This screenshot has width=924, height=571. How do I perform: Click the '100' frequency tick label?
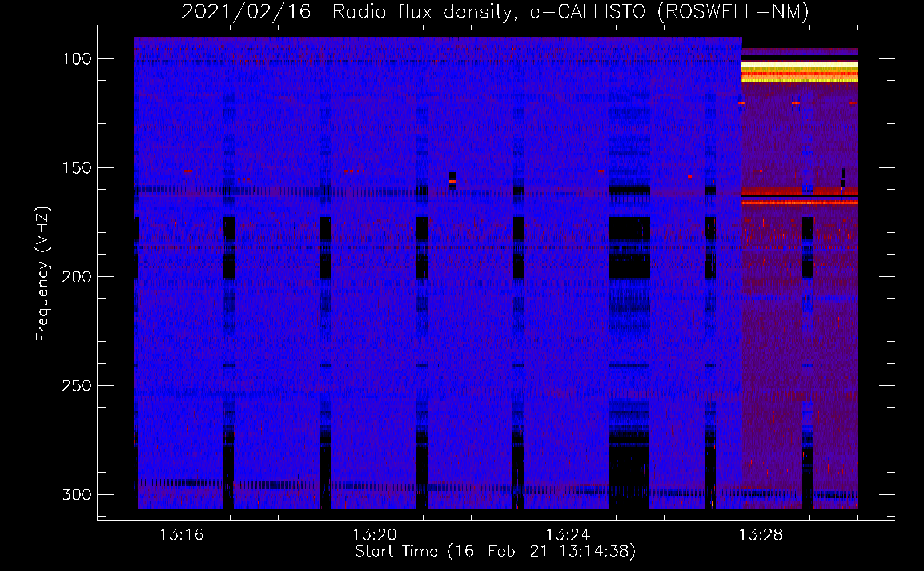pyautogui.click(x=76, y=59)
